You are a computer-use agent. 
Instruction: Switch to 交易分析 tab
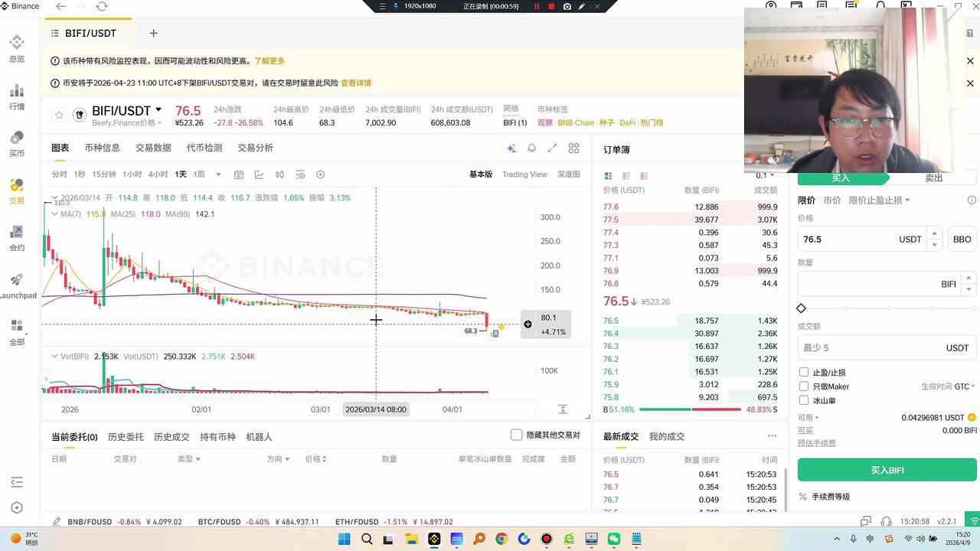point(255,148)
